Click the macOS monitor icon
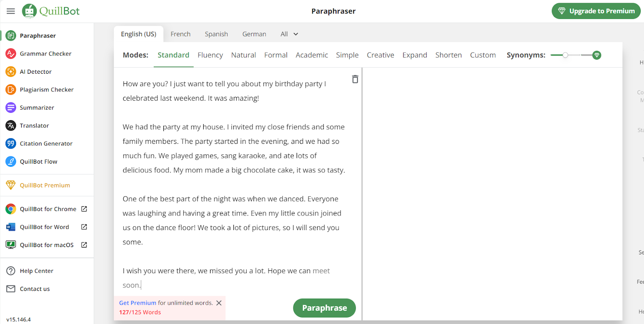Viewport: 644px width, 324px height. pyautogui.click(x=11, y=245)
